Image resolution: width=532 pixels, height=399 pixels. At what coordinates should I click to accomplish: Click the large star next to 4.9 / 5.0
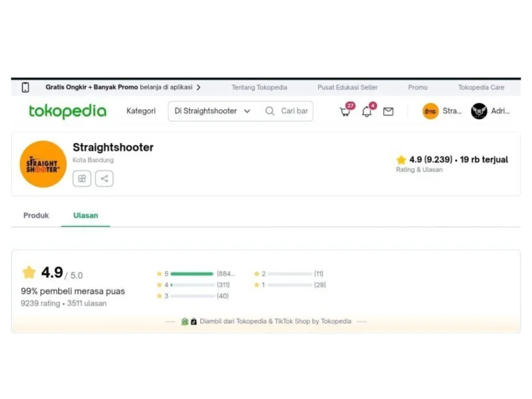(29, 272)
